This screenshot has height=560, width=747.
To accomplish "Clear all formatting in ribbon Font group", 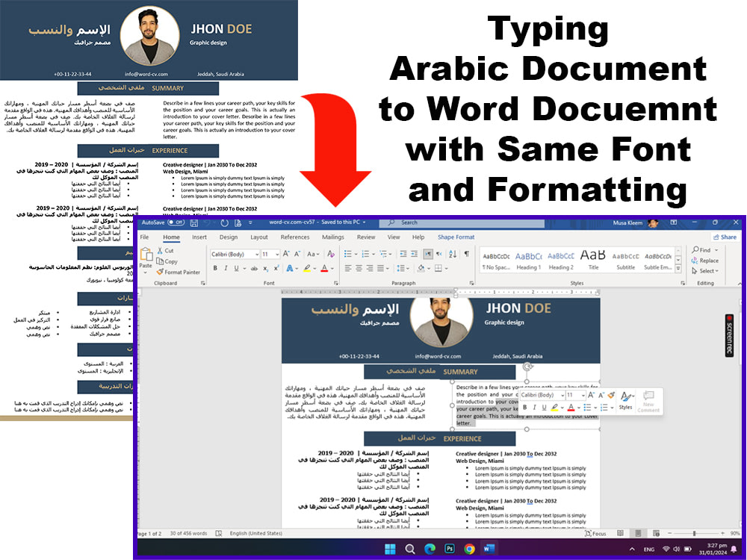I will coord(331,255).
